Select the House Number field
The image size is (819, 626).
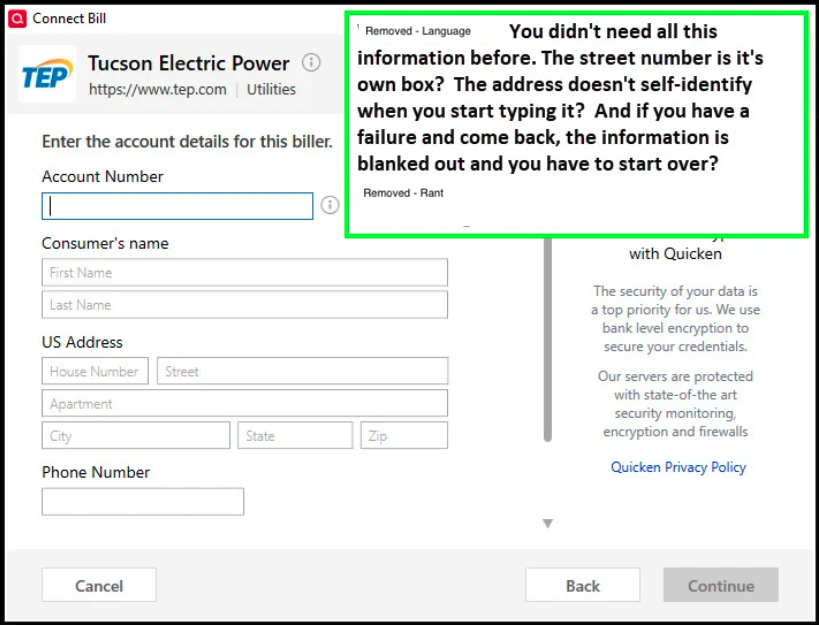point(95,371)
